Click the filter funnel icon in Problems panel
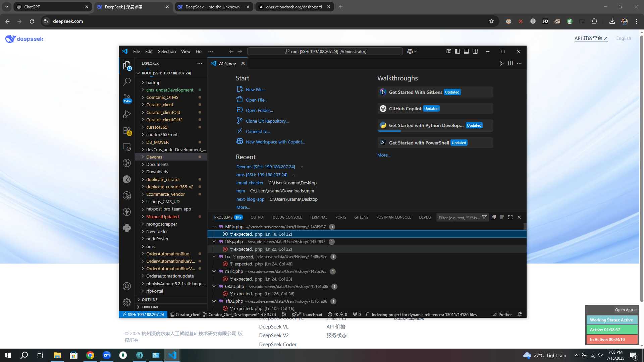The width and height of the screenshot is (644, 362). click(x=484, y=217)
